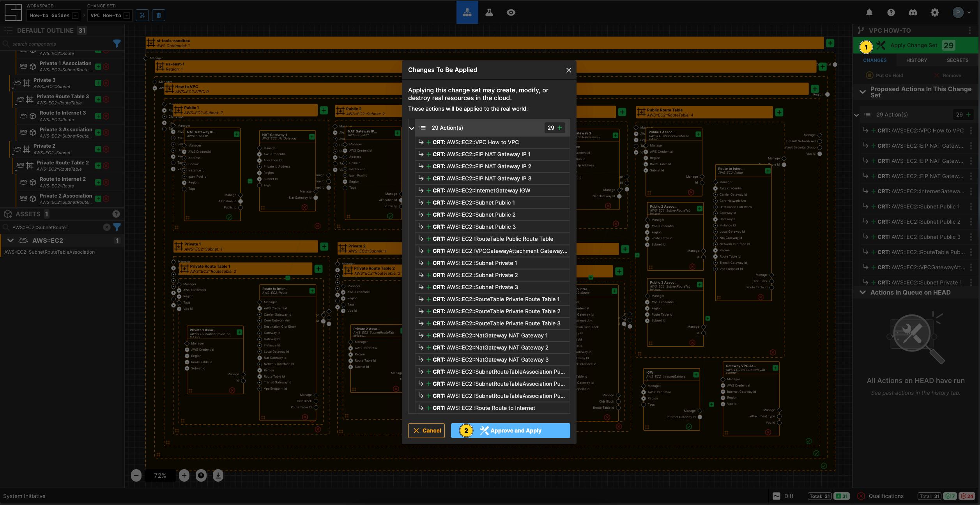Collapse the AWS::EC2 asset category
980x505 pixels.
11,240
